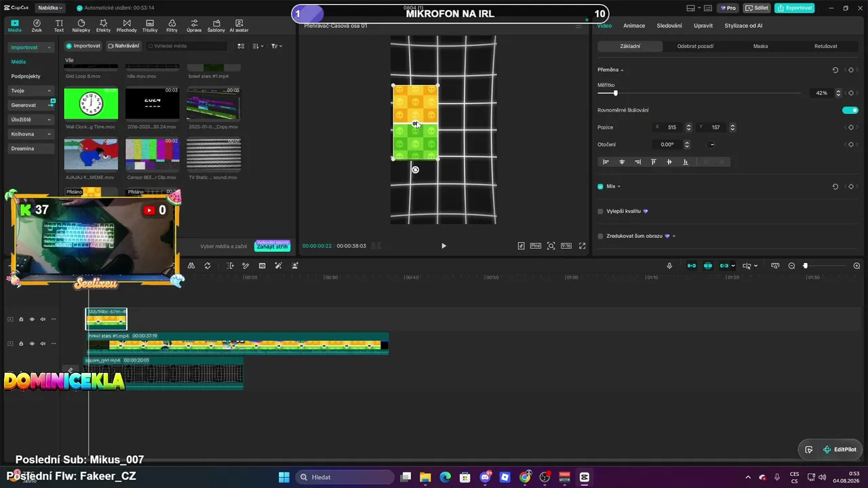The width and height of the screenshot is (868, 488).
Task: Add a keyframe for Pozice
Action: point(851,127)
